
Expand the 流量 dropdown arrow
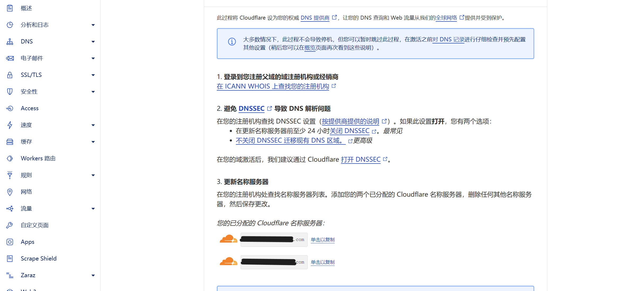[93, 209]
